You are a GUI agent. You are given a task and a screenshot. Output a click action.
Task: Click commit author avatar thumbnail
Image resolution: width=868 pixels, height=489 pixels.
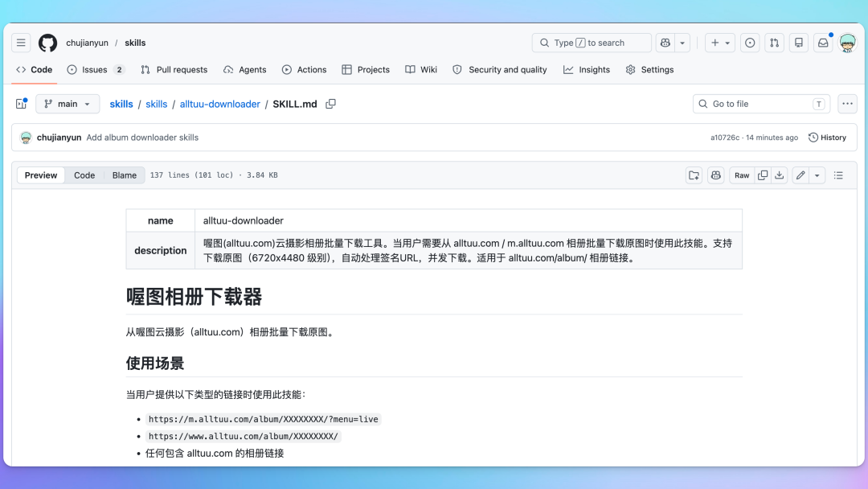pyautogui.click(x=26, y=138)
